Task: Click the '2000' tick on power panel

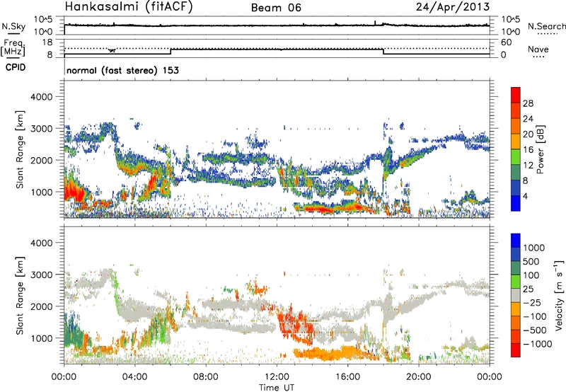Action: [x=41, y=160]
